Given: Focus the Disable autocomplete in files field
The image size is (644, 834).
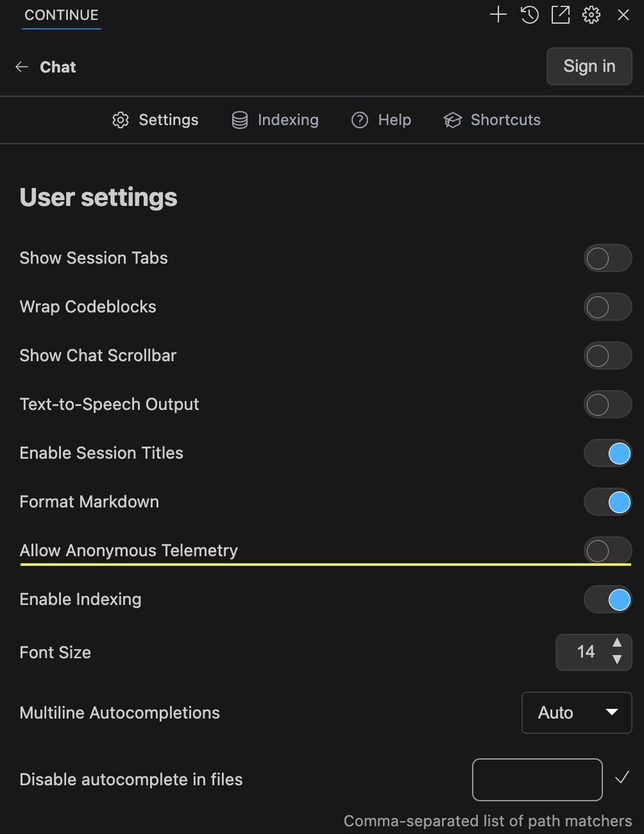Looking at the screenshot, I should [537, 780].
